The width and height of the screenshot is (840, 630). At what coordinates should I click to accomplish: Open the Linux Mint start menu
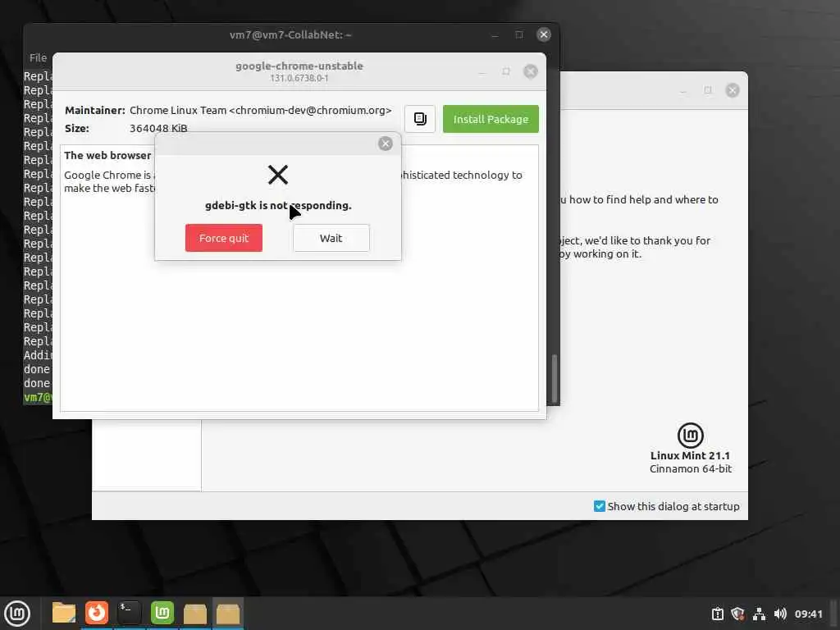coord(17,614)
